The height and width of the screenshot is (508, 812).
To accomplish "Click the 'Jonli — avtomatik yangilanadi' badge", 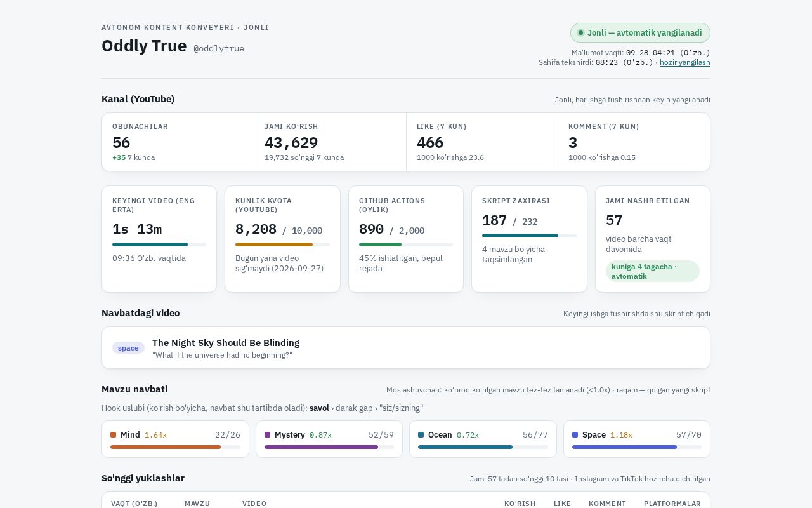I will click(640, 33).
